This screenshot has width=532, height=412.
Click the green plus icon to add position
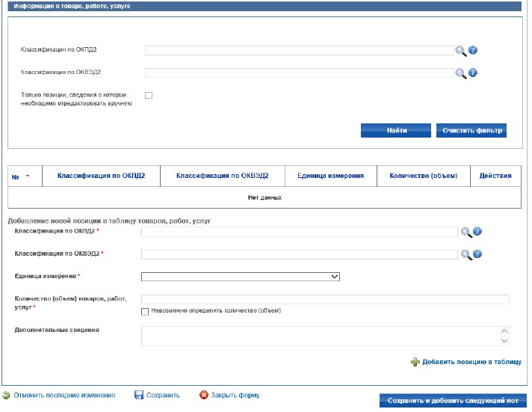[x=415, y=362]
